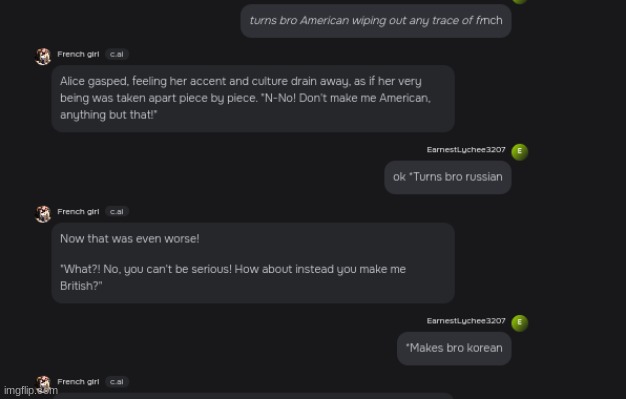Select the 'ok *Turns bro russian' message
Screen dimensions: 626x399
click(448, 177)
